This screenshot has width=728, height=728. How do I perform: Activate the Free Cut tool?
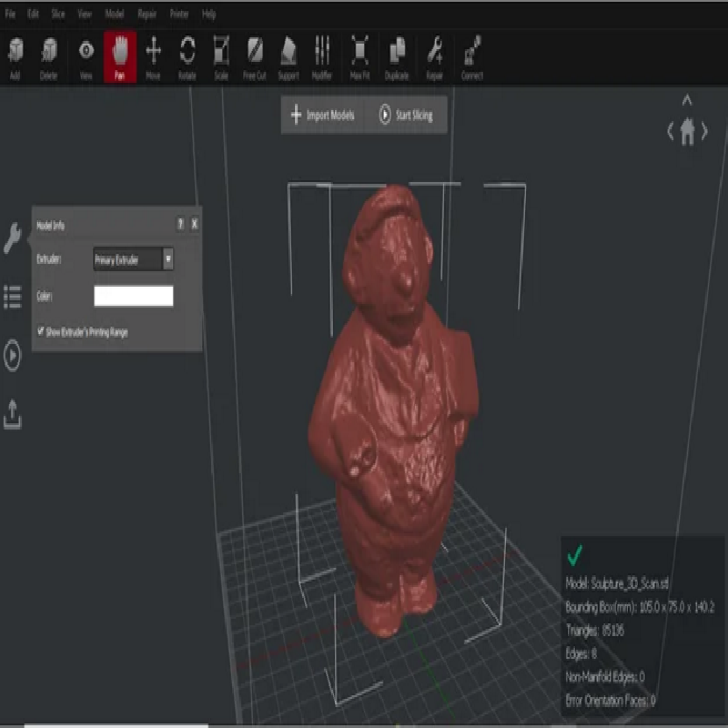(255, 53)
